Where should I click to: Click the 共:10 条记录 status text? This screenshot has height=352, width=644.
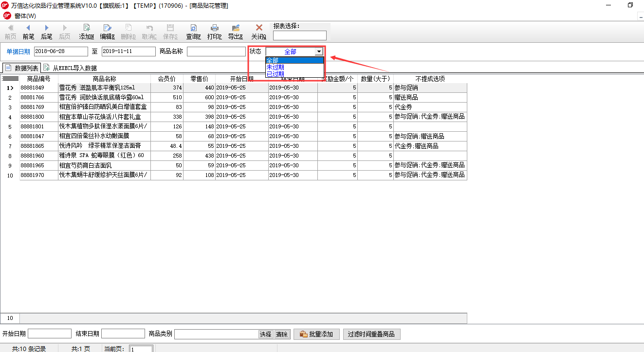click(29, 349)
